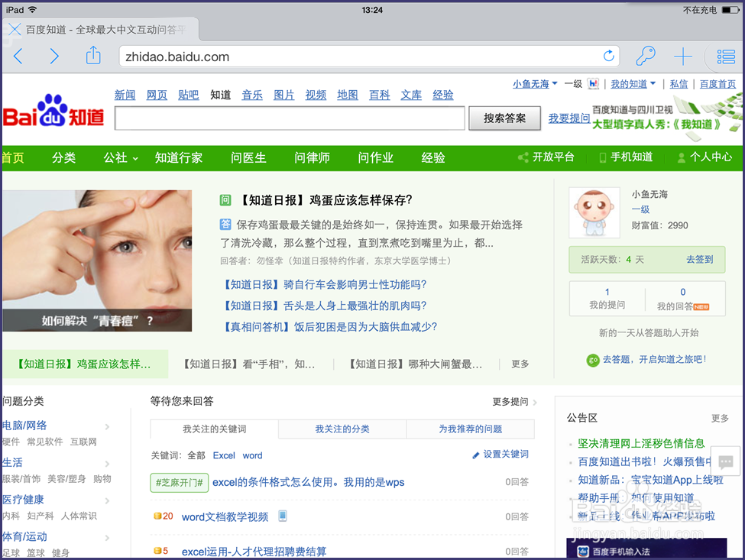Click the phone icon beside word文档教学视频

(282, 516)
